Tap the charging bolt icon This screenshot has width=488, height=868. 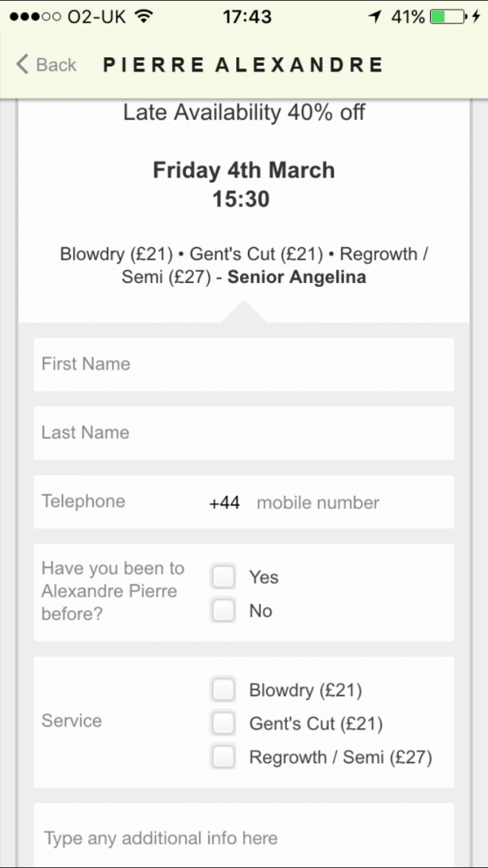tap(476, 16)
